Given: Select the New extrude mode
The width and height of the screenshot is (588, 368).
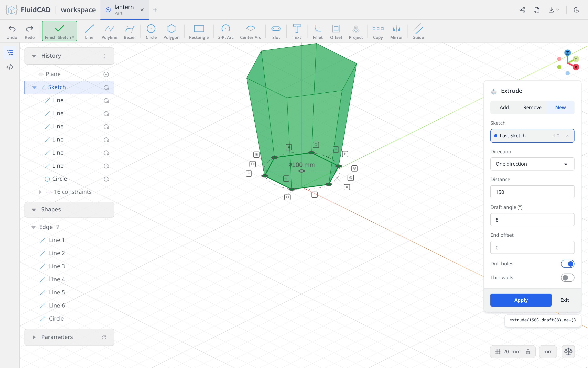Looking at the screenshot, I should coord(560,108).
